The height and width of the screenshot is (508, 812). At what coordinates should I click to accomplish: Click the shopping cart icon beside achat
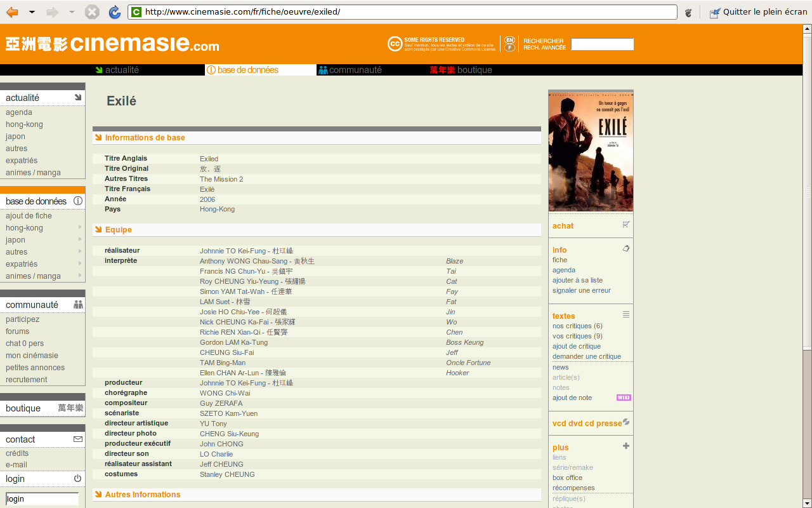626,225
